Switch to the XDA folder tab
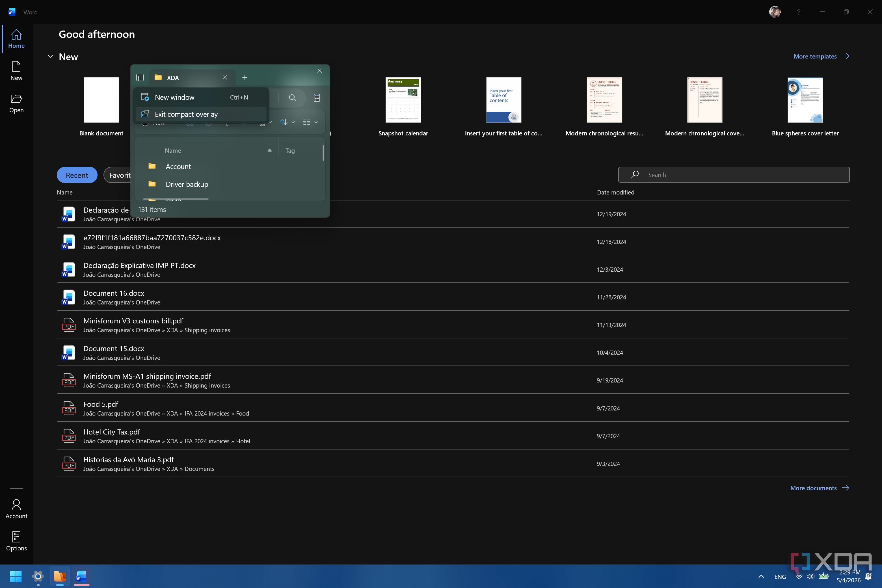The height and width of the screenshot is (588, 882). [x=192, y=78]
